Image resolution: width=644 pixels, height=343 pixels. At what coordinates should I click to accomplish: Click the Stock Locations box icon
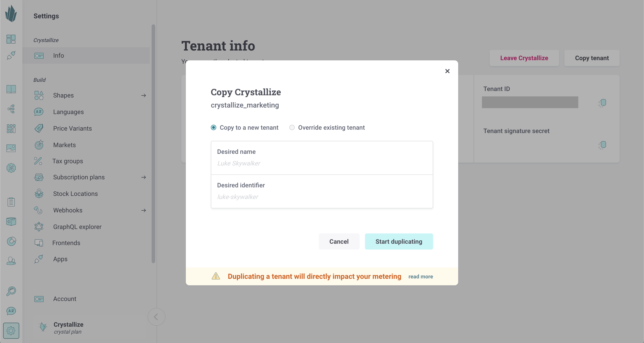[x=39, y=193]
